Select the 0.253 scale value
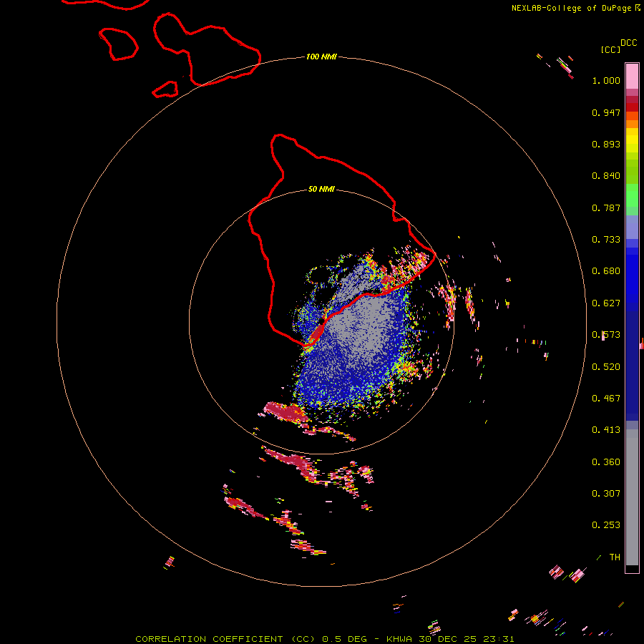Screen dimensions: 644x644 [606, 525]
